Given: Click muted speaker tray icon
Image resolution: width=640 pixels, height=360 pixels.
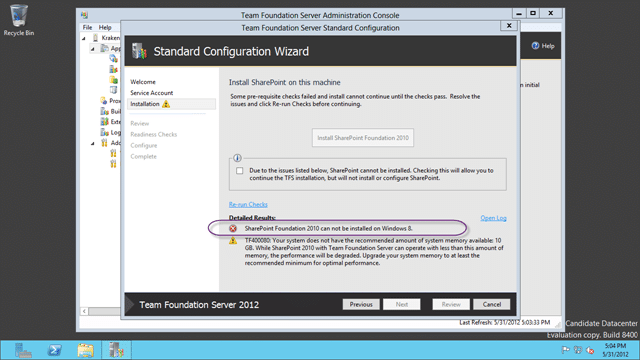Looking at the screenshot, I should click(x=590, y=350).
